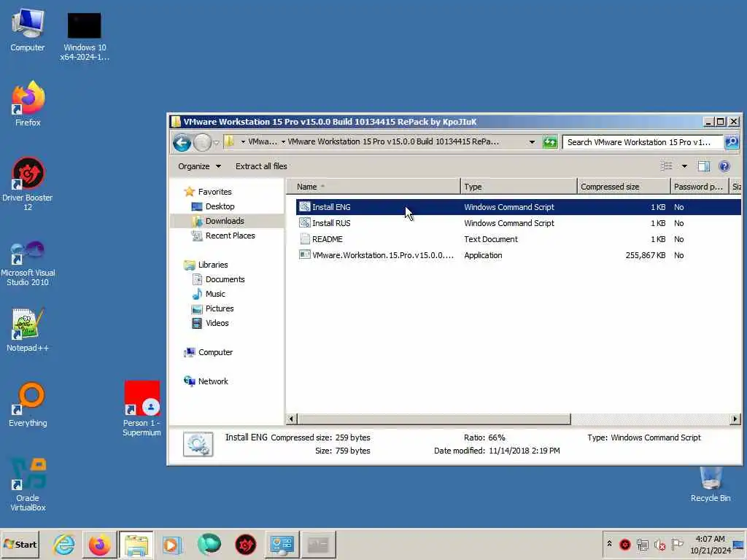
Task: Open Person 1 - Supermium shortcut
Action: pyautogui.click(x=142, y=408)
